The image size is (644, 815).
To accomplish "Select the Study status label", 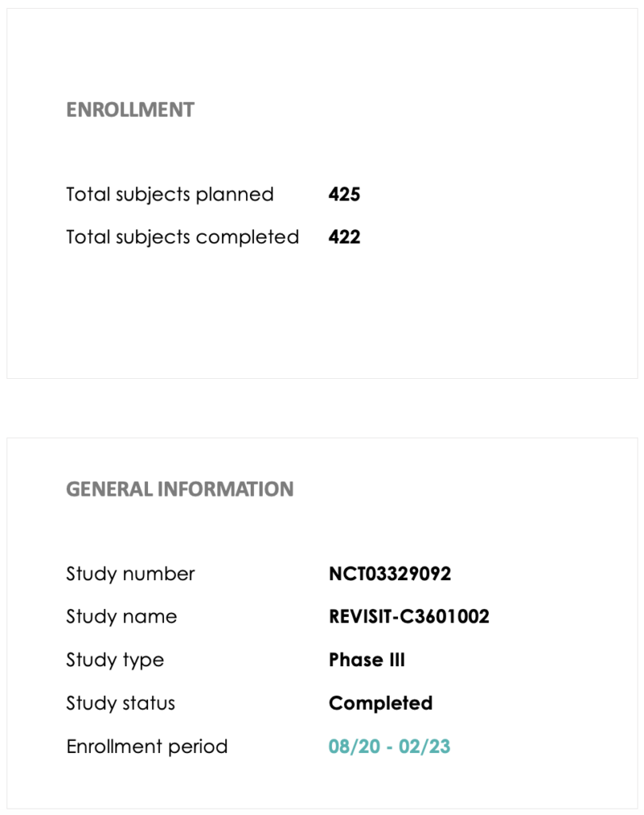I will 120,704.
